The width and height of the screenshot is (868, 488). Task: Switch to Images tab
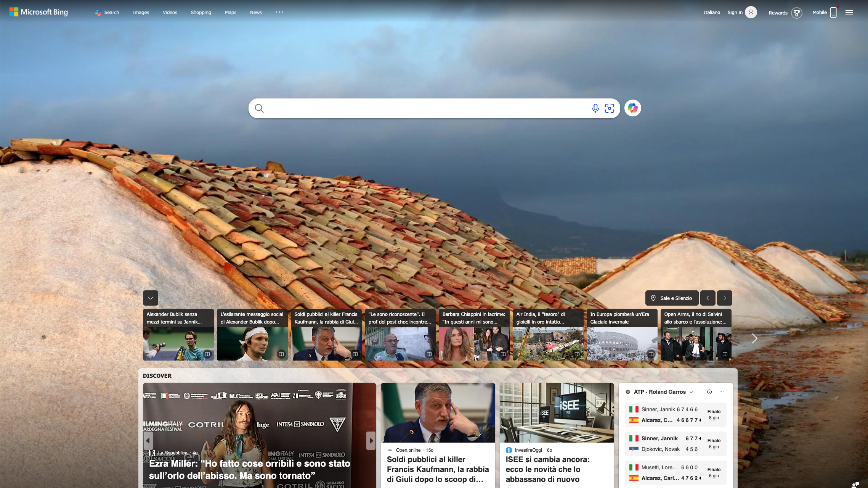point(141,12)
